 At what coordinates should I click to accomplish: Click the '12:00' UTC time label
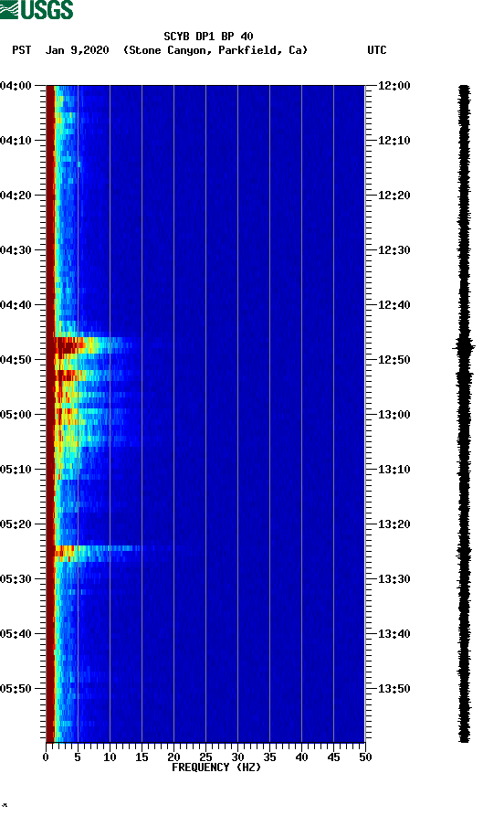tap(394, 86)
